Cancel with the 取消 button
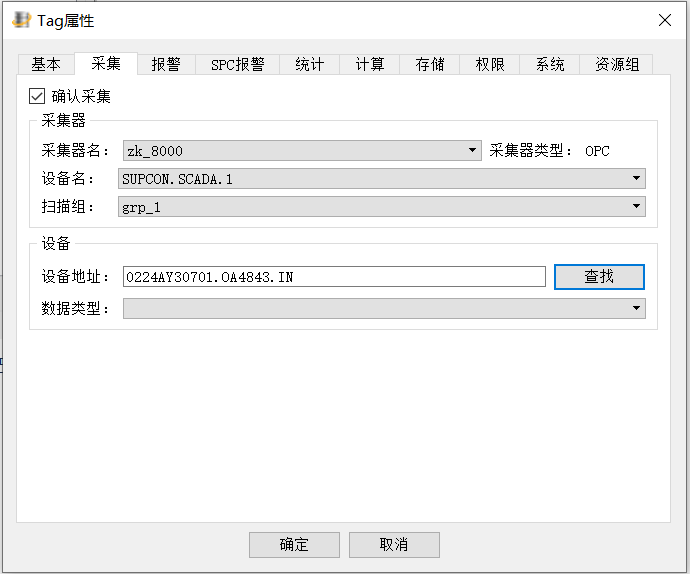 pyautogui.click(x=394, y=545)
